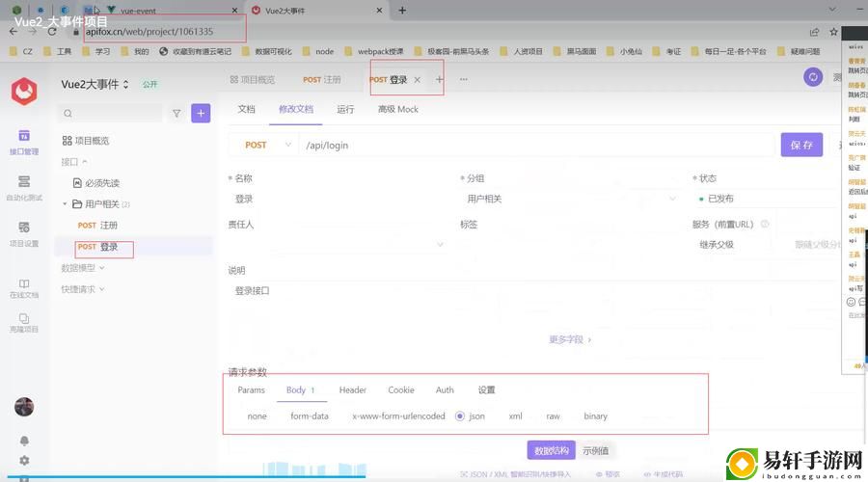Open the more tabs ellipsis menu

point(463,80)
